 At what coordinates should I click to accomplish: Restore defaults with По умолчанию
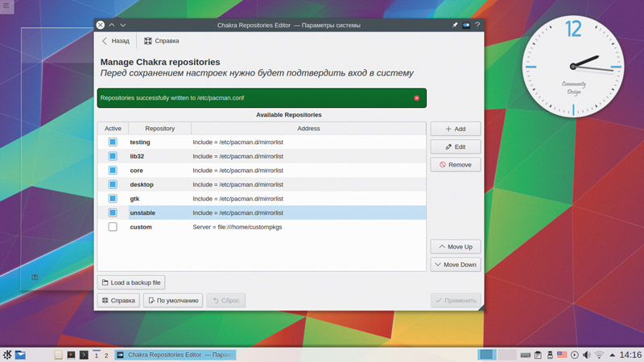click(x=173, y=300)
